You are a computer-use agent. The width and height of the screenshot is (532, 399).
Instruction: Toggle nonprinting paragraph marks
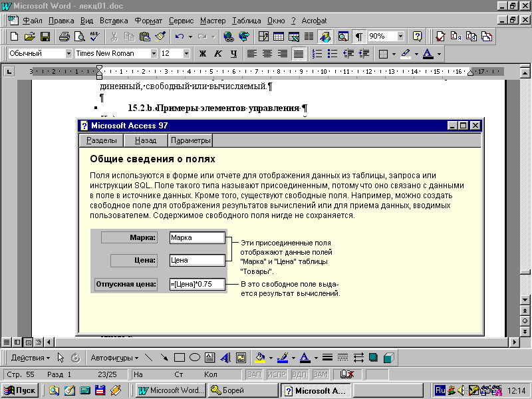click(x=358, y=37)
